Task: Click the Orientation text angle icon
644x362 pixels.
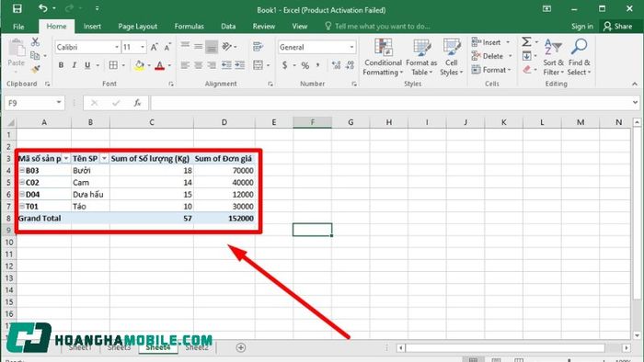Action: pos(226,46)
